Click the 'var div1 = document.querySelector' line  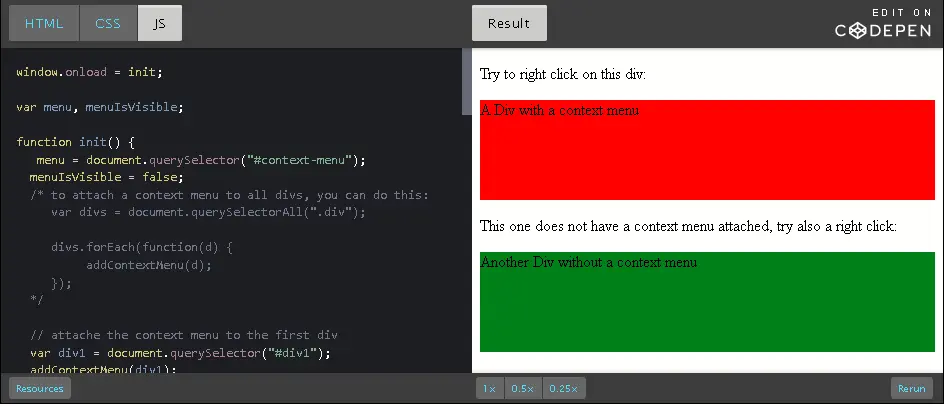[181, 353]
